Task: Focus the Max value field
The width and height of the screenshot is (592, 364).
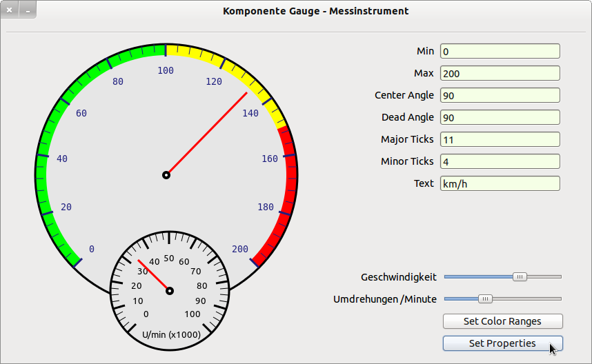Action: [x=500, y=73]
